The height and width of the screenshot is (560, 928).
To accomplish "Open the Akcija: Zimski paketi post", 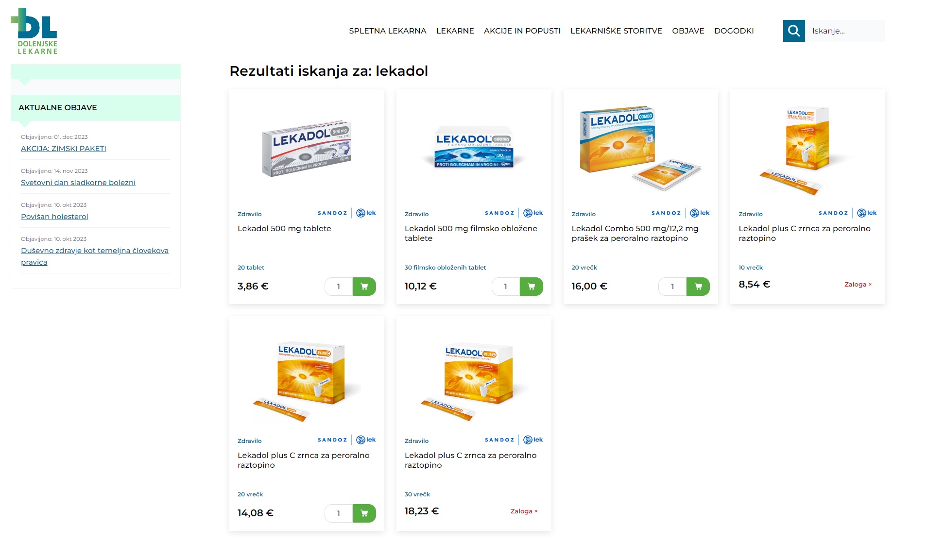I will pyautogui.click(x=64, y=149).
